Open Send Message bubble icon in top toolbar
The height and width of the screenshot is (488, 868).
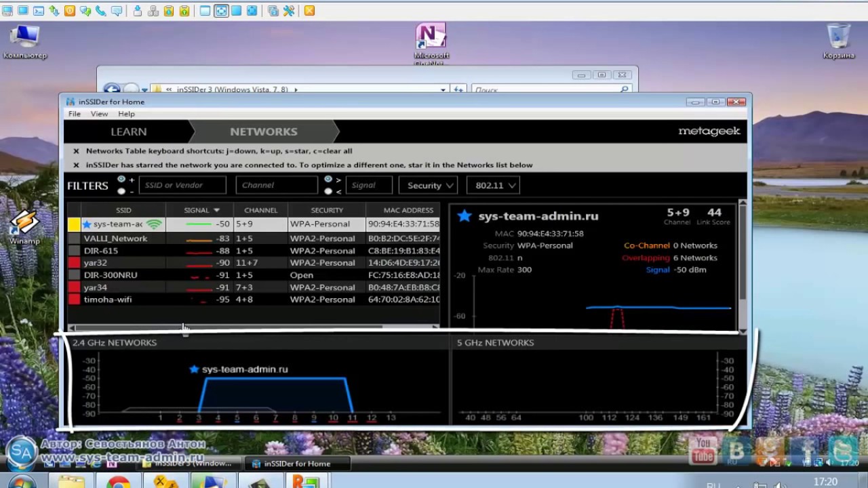pos(117,11)
